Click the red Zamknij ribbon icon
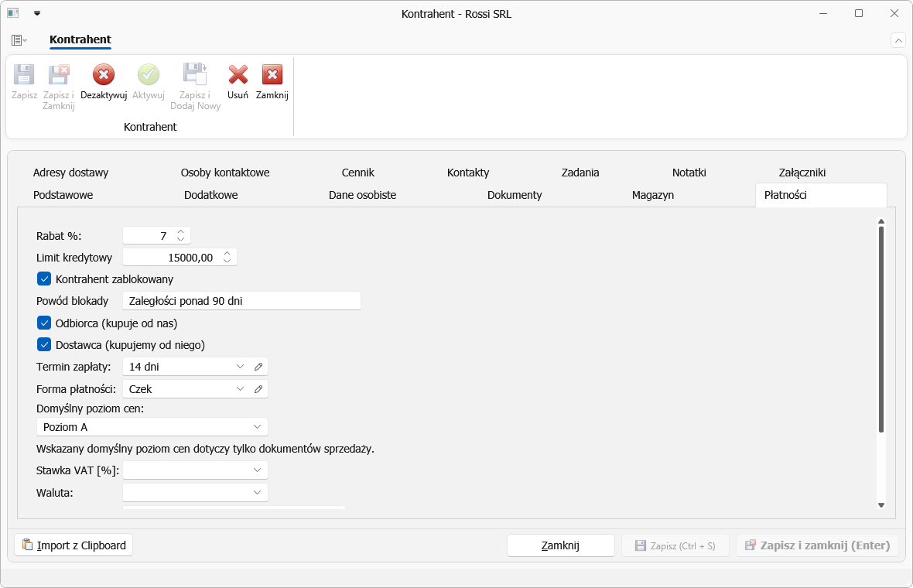Viewport: 913px width, 588px height. click(x=272, y=74)
